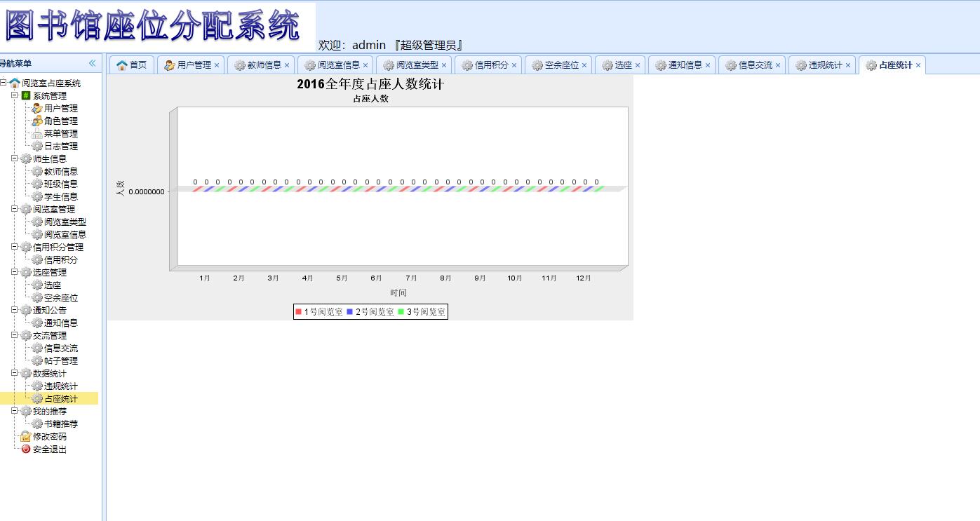Image resolution: width=980 pixels, height=521 pixels.
Task: Click the house icon of 阅览室占座系统 root
Action: [15, 83]
